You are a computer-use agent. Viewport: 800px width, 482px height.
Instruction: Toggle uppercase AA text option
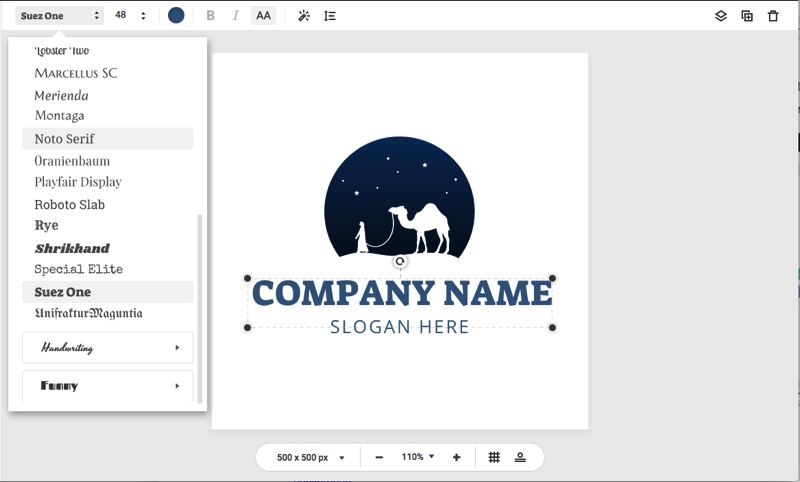pyautogui.click(x=263, y=16)
